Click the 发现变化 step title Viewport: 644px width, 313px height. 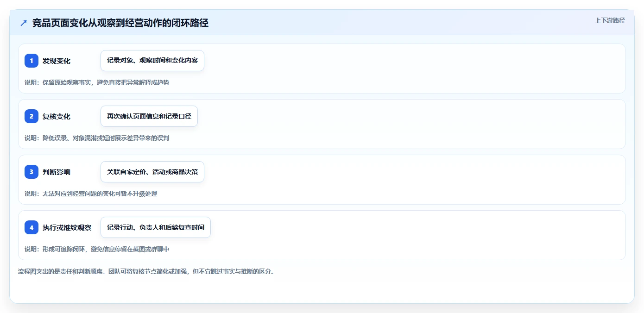[x=57, y=61]
